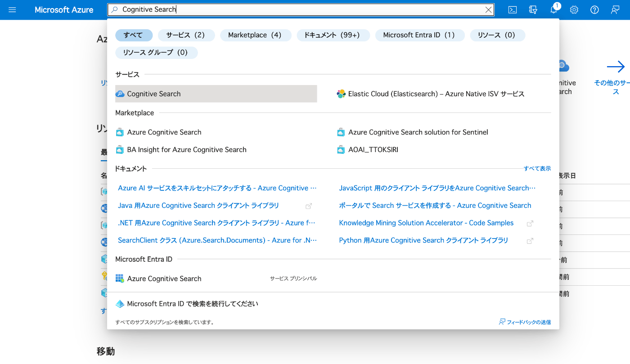Image resolution: width=630 pixels, height=364 pixels.
Task: Open portal settings gear
Action: (x=574, y=9)
